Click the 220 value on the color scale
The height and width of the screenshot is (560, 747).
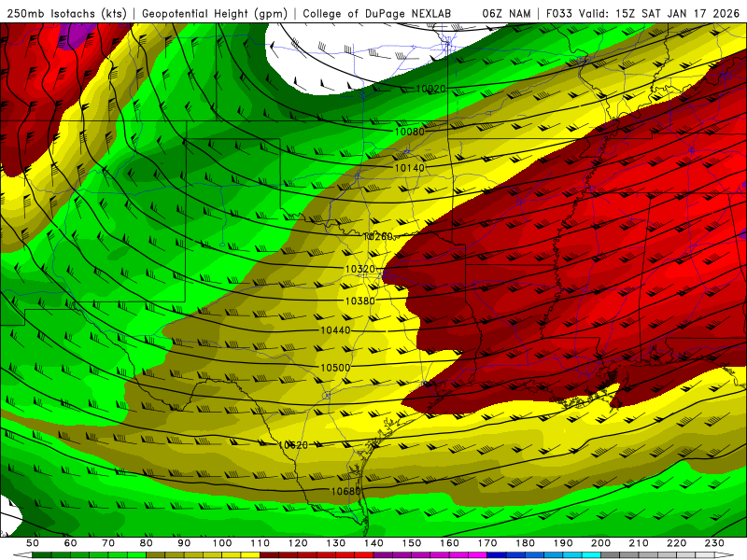point(676,543)
